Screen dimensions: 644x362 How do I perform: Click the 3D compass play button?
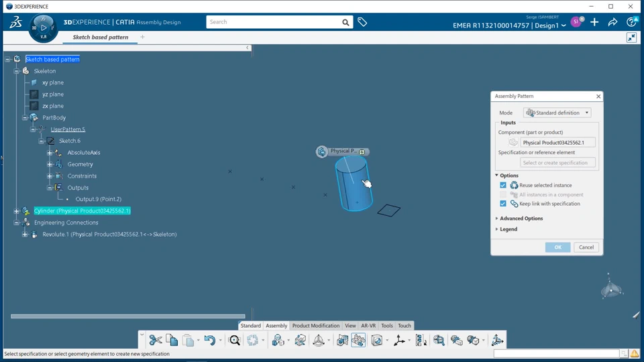tap(44, 28)
